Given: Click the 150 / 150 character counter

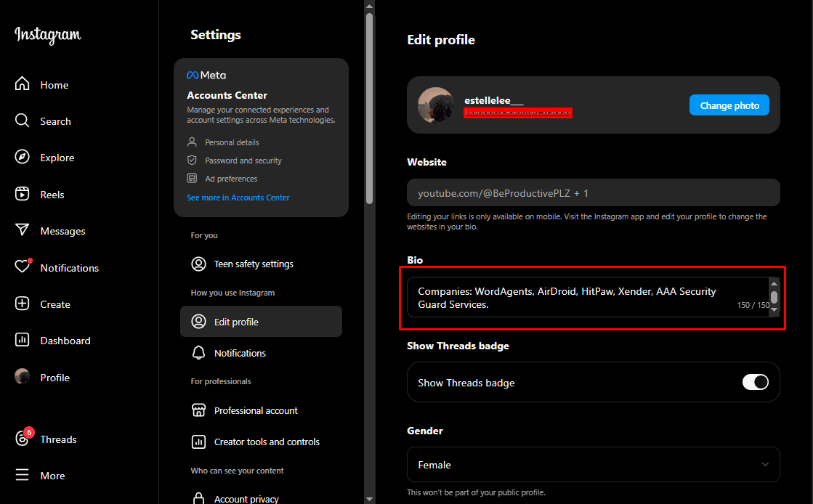Looking at the screenshot, I should point(753,305).
